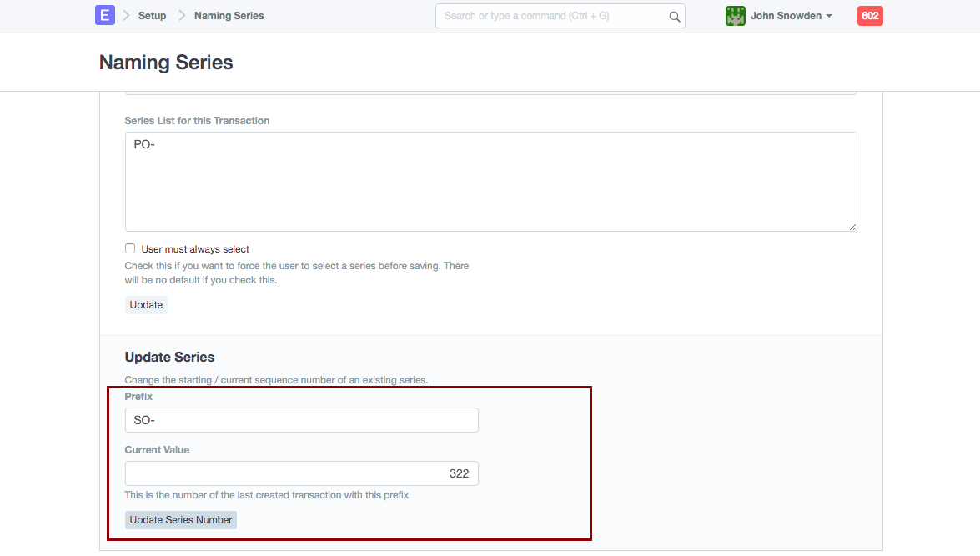
Task: Focus the Current Value field showing 322
Action: (x=301, y=473)
